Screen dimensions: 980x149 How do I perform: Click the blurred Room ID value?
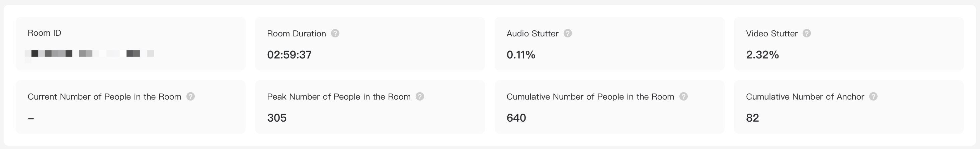point(89,53)
